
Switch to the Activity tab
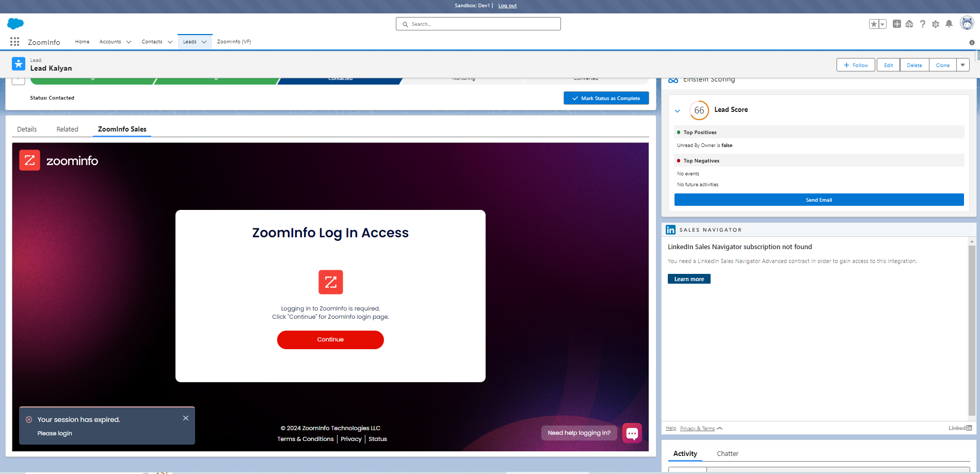[685, 453]
